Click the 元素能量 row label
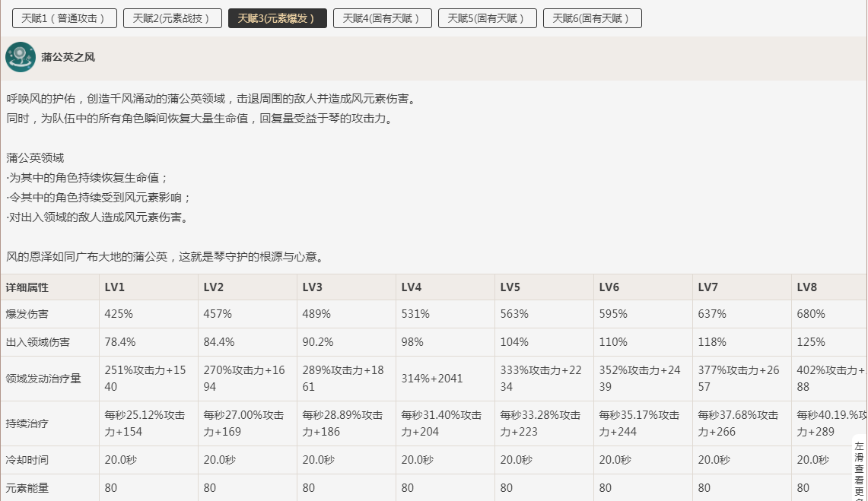 pos(27,488)
